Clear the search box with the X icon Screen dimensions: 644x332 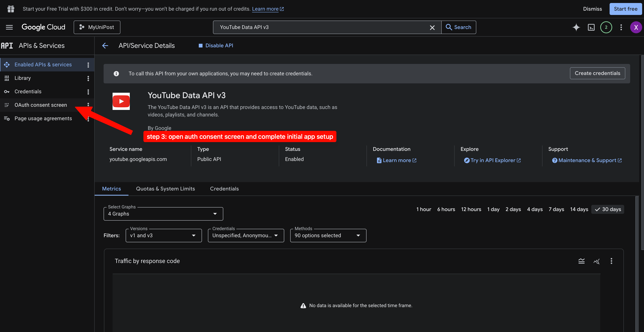coord(432,27)
